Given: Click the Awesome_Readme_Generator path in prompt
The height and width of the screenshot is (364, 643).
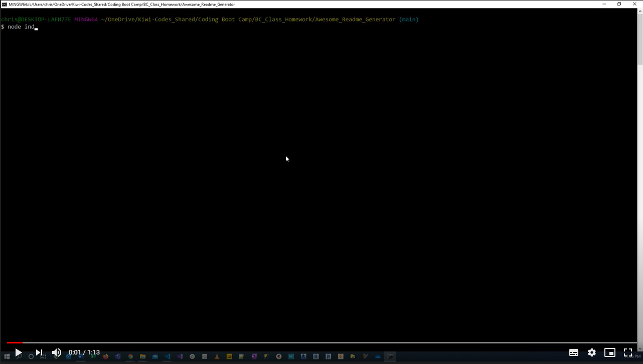Looking at the screenshot, I should (355, 20).
